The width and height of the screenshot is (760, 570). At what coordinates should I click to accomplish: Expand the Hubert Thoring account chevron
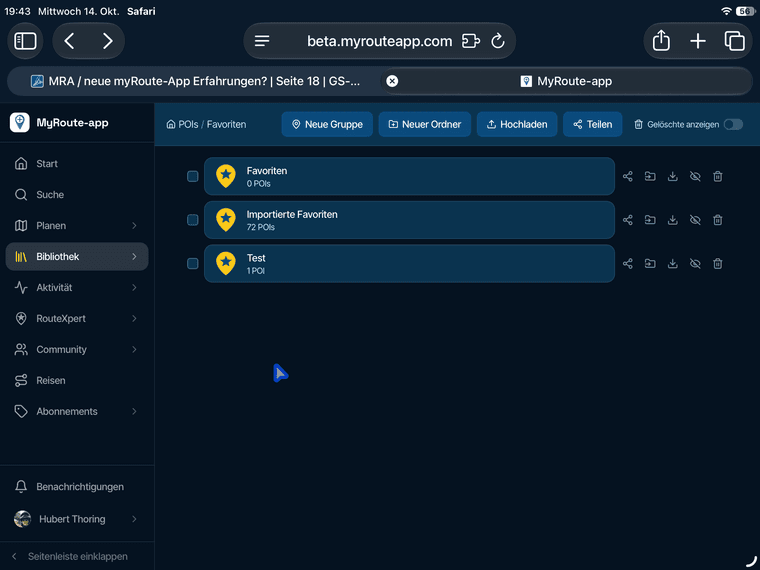coord(134,519)
